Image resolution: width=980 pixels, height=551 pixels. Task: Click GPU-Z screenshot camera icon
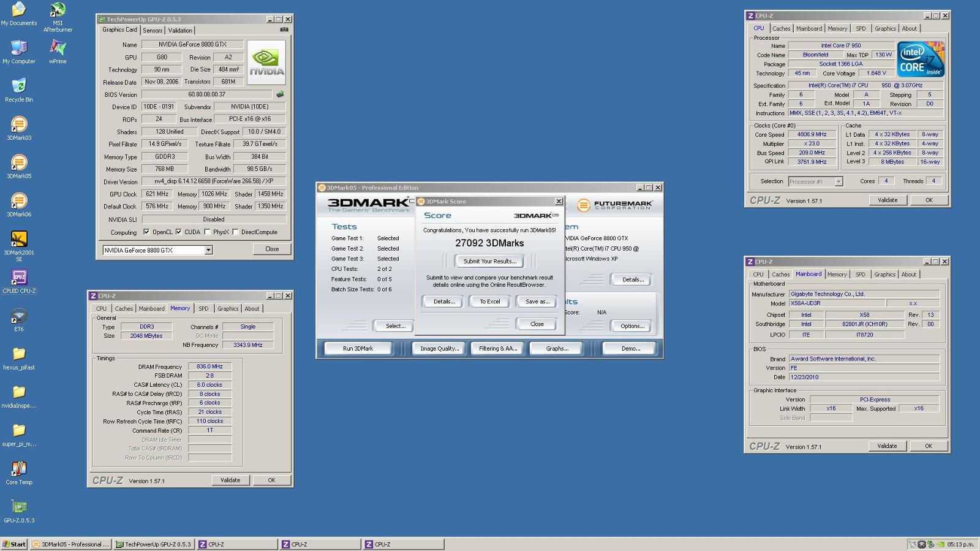pyautogui.click(x=284, y=29)
